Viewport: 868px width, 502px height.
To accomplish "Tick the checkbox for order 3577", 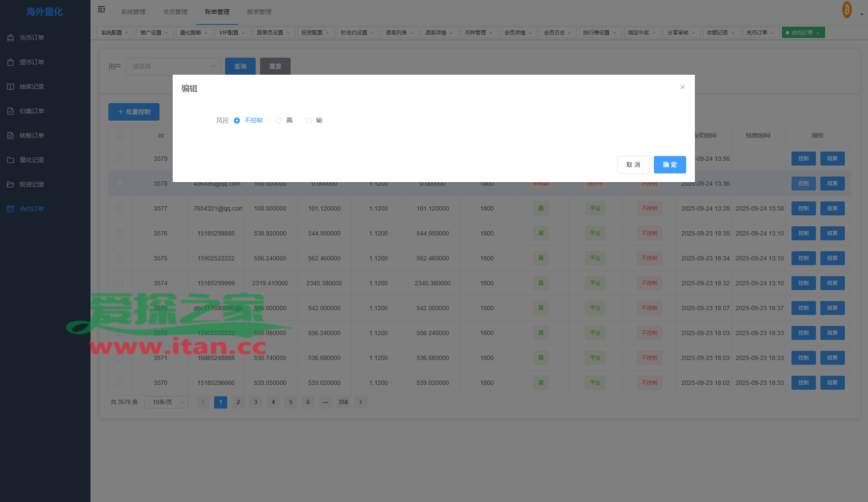I will (120, 208).
